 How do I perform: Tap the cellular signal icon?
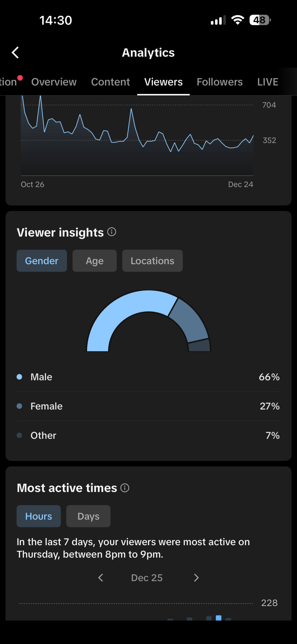[x=218, y=20]
